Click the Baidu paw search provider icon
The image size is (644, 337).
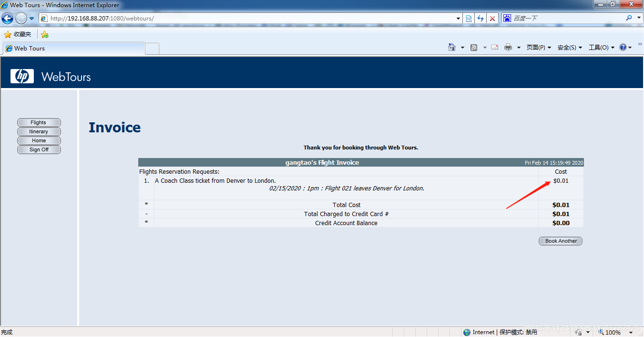[507, 18]
